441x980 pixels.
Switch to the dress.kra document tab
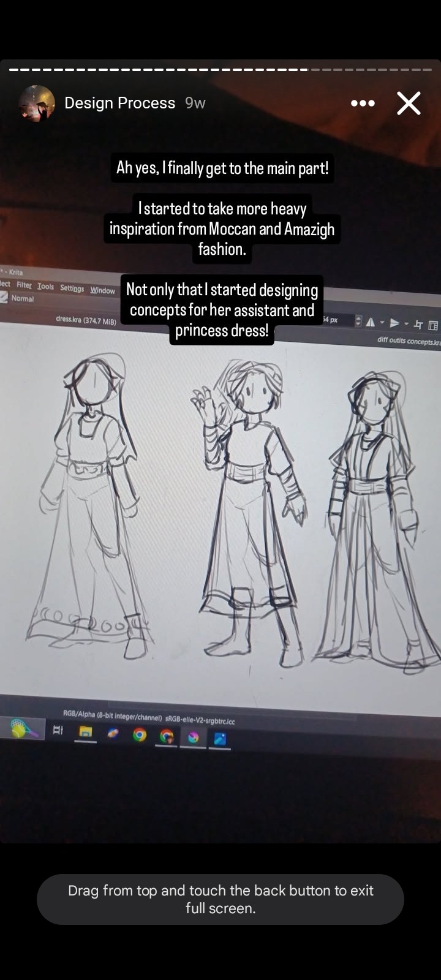86,320
